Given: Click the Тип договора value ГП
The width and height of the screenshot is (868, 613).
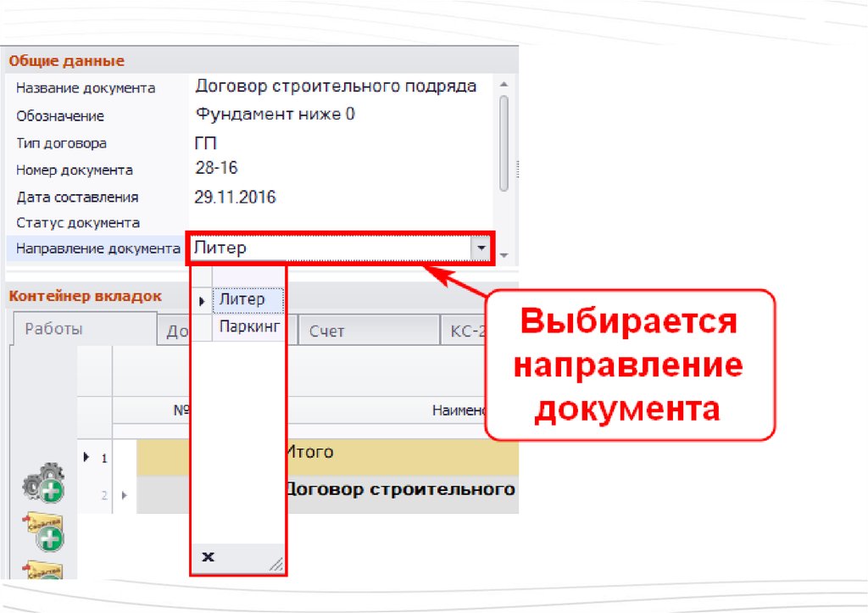Looking at the screenshot, I should coord(205,143).
